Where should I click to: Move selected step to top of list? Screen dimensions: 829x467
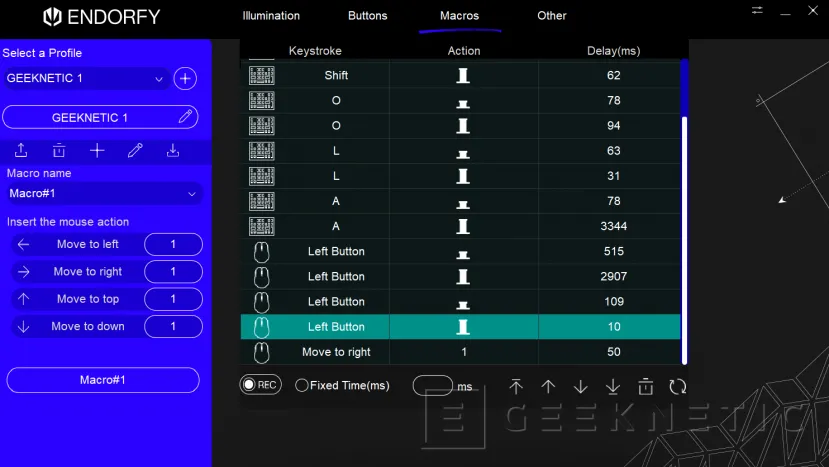(x=516, y=387)
